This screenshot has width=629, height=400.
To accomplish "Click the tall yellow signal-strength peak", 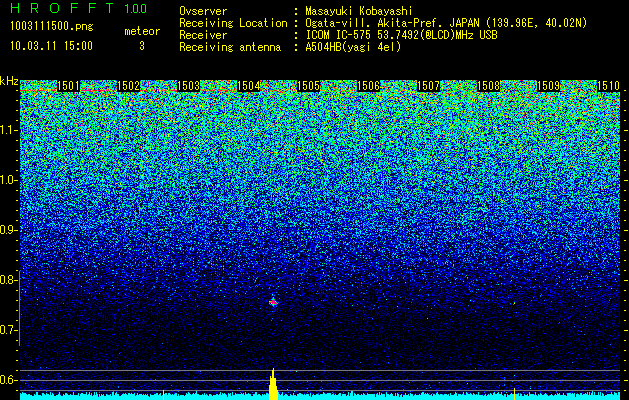I will coord(273,384).
